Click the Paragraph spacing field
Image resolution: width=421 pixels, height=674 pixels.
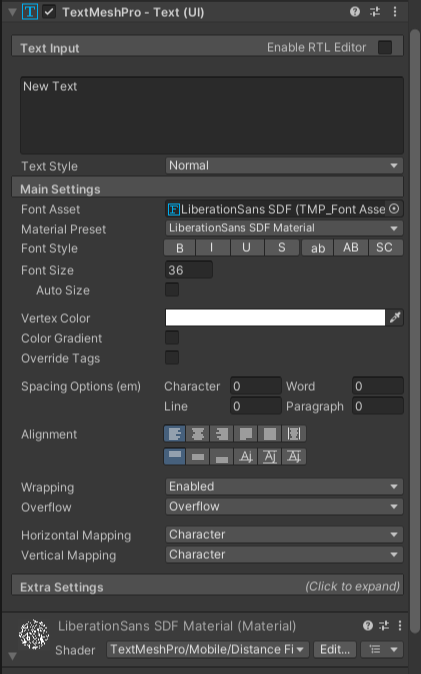pyautogui.click(x=378, y=406)
